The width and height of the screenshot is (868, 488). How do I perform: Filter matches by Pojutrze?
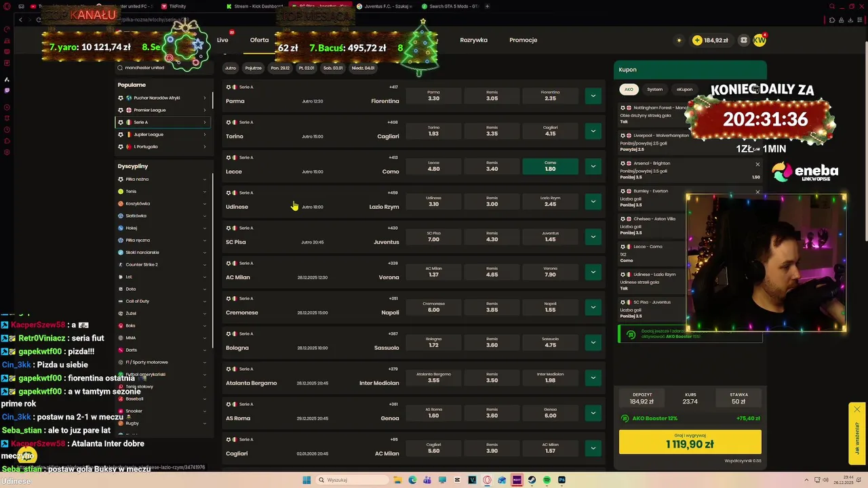click(x=253, y=68)
